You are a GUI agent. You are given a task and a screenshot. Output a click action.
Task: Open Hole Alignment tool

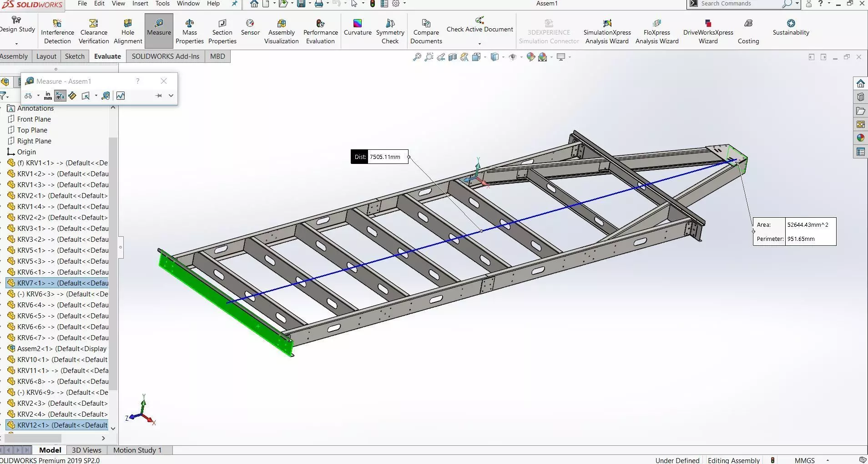coord(128,31)
